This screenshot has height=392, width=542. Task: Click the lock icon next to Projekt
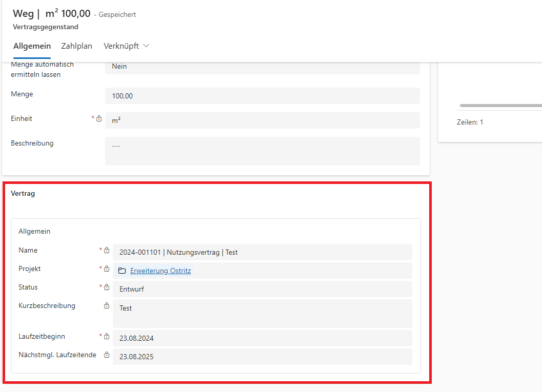tap(107, 269)
